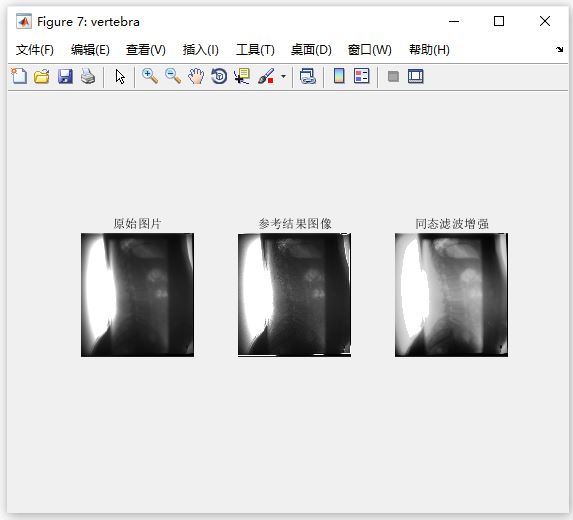Activate the Zoom Out magnifier tool
This screenshot has width=573, height=520.
coord(173,76)
